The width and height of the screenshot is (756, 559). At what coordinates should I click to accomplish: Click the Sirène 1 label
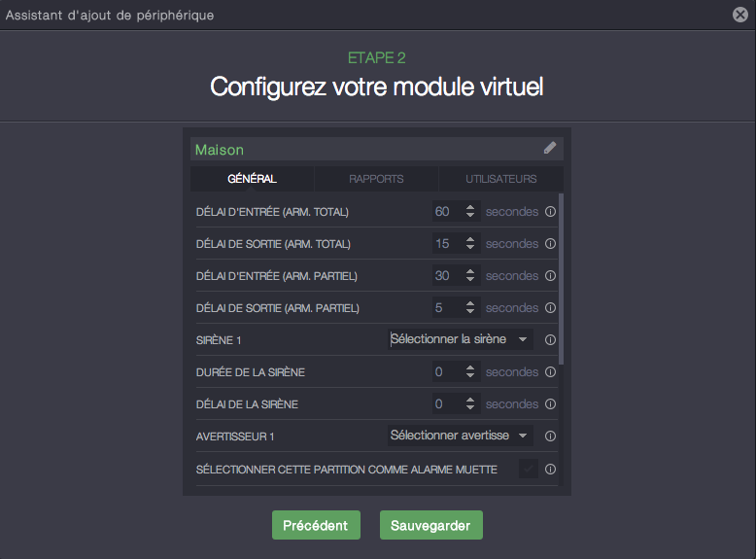coord(219,340)
